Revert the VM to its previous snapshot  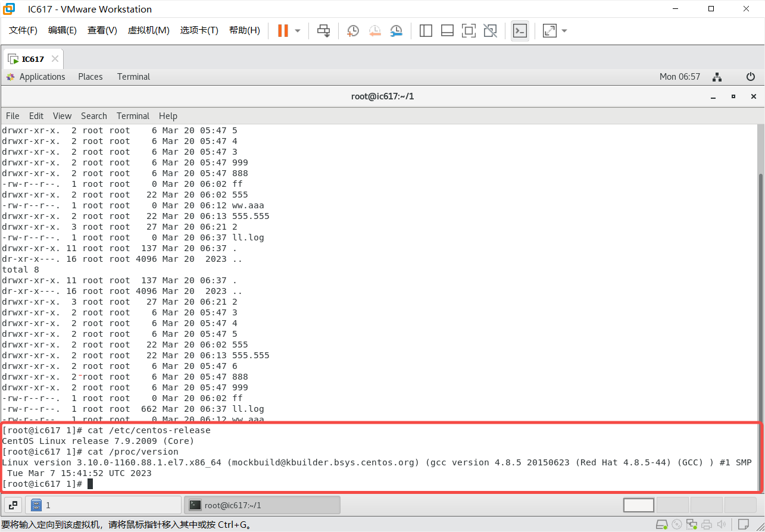click(x=374, y=30)
